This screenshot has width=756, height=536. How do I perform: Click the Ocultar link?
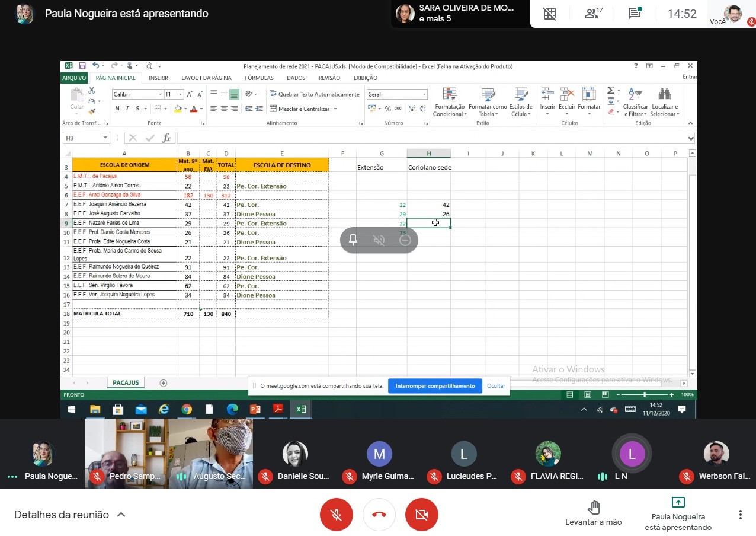(496, 386)
